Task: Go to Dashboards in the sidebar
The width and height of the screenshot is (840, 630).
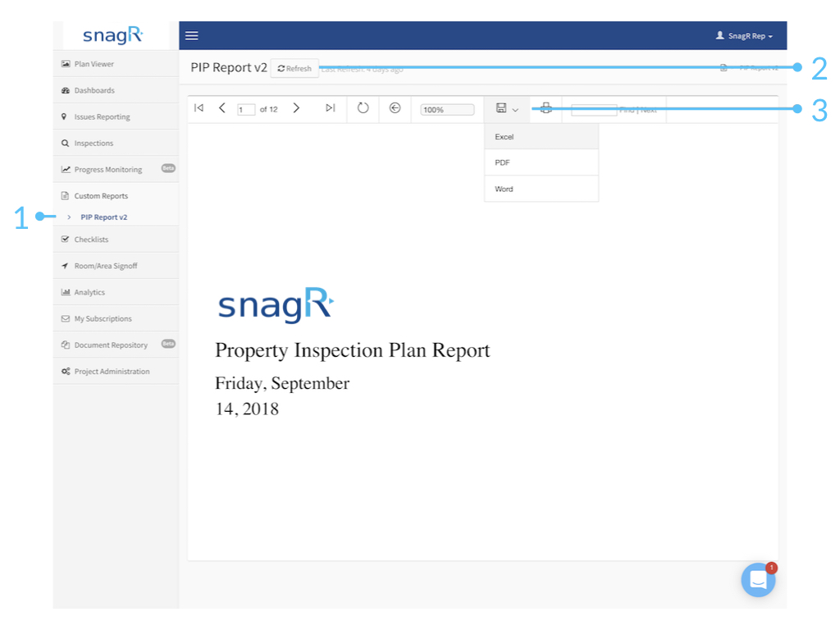Action: [116, 90]
